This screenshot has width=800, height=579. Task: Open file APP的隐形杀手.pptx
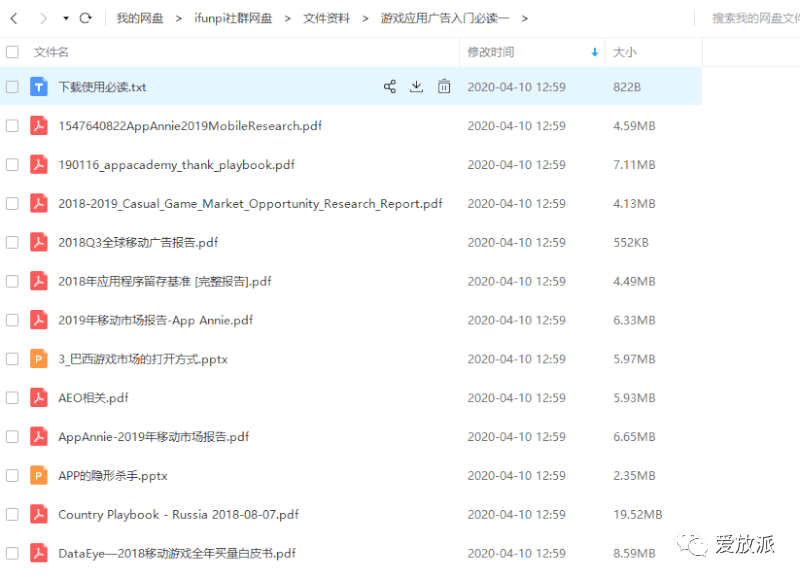click(113, 475)
